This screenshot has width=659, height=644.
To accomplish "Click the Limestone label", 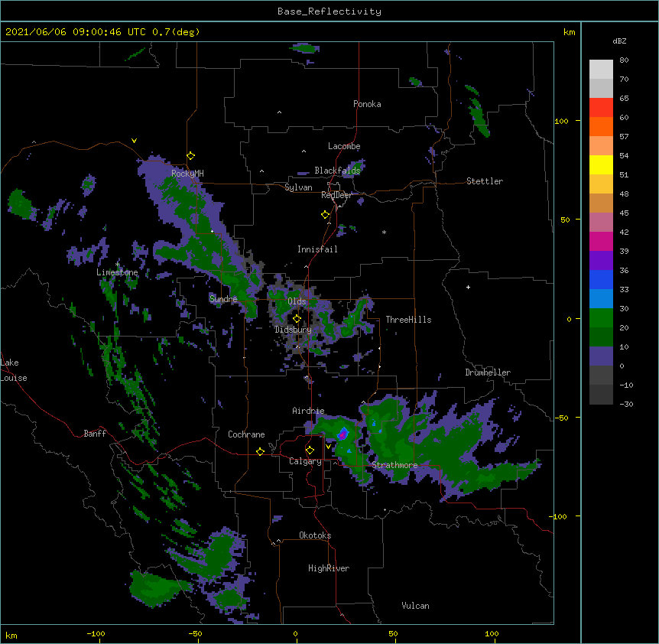I will click(117, 272).
